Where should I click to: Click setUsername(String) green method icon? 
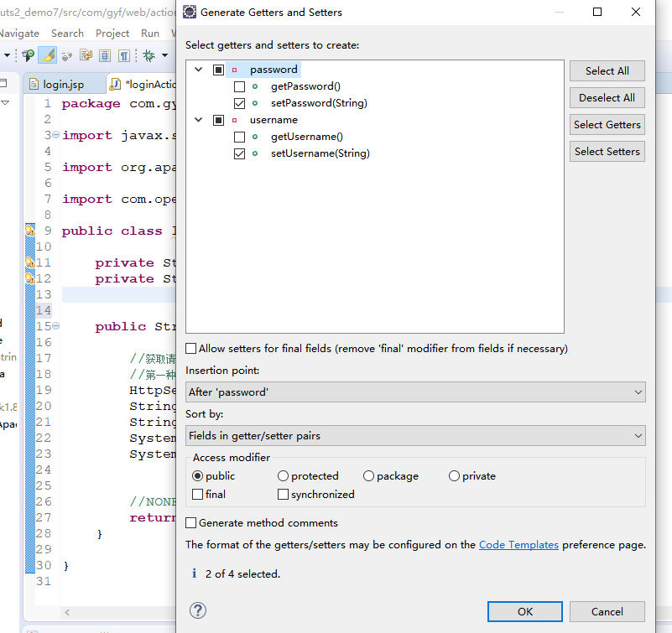[x=255, y=153]
